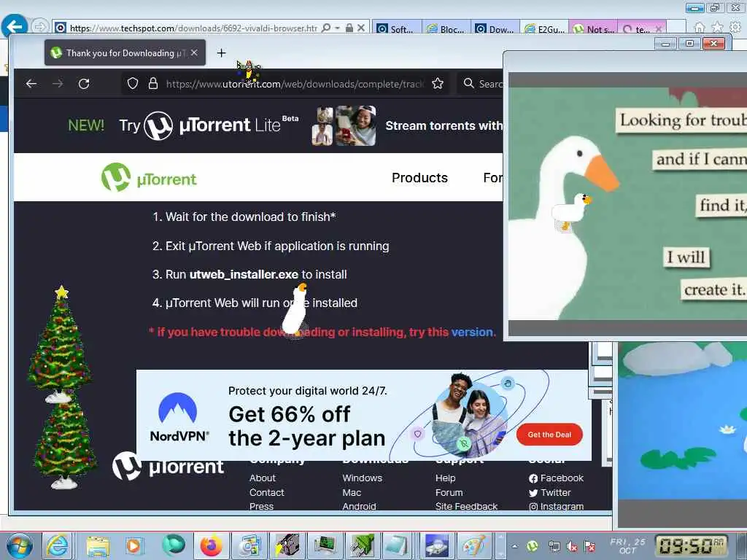
Task: Select 'Thank you for Downloading' Firefox tab
Action: [x=125, y=52]
